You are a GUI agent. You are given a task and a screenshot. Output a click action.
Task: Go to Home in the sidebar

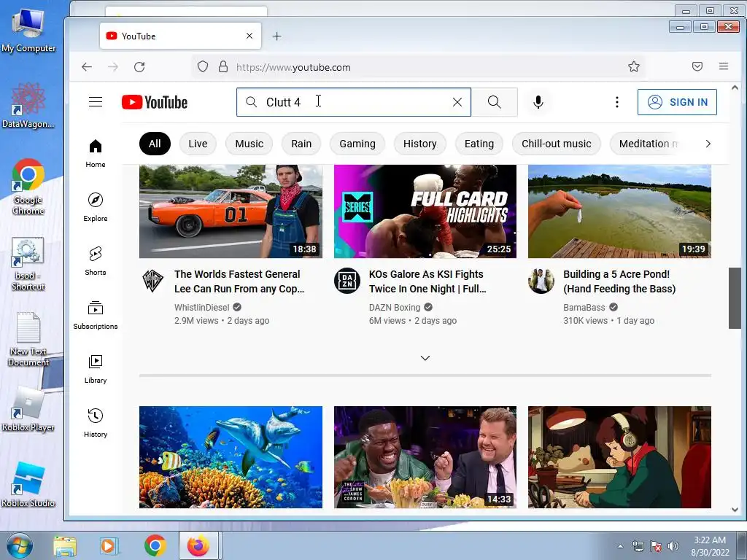(x=96, y=153)
